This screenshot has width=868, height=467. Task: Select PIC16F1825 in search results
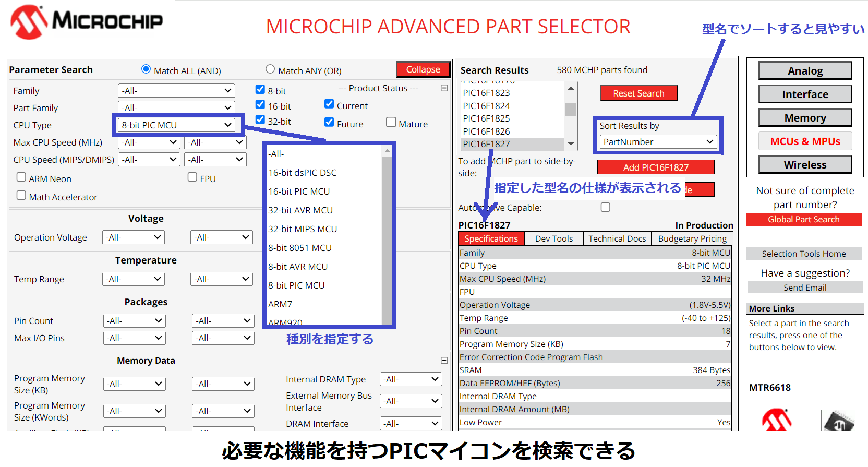point(486,118)
